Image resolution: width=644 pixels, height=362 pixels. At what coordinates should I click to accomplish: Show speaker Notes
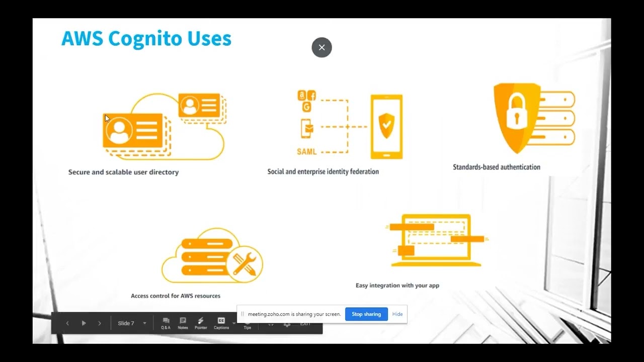click(183, 323)
